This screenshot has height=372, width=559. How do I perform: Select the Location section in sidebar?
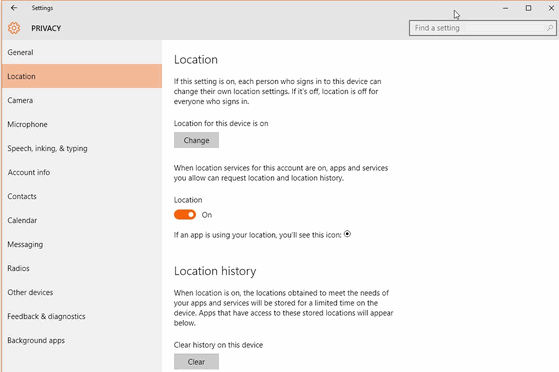coord(82,76)
